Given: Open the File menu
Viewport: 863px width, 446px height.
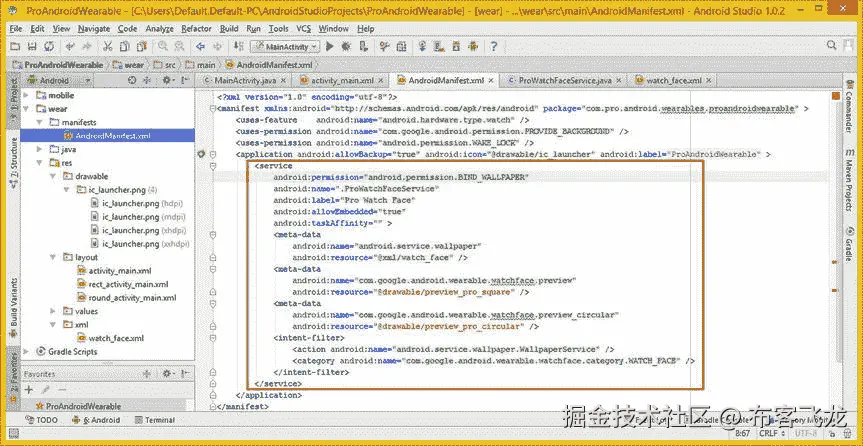Looking at the screenshot, I should [16, 29].
